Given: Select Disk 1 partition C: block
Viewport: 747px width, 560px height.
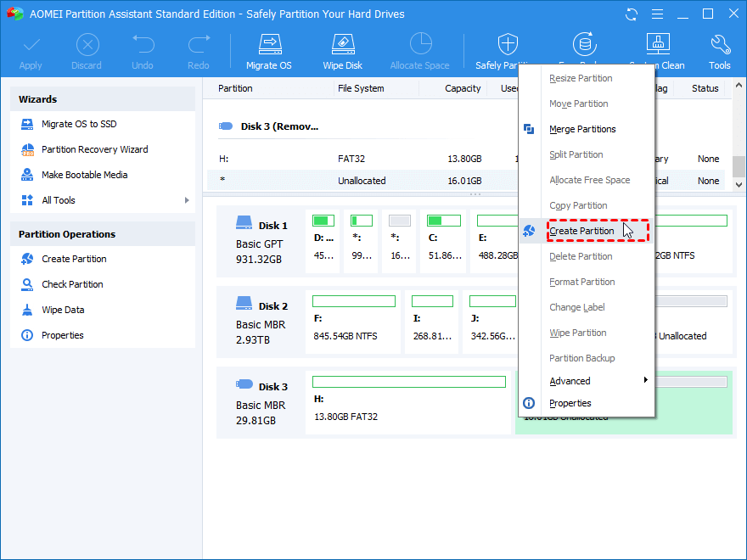Looking at the screenshot, I should tap(444, 242).
